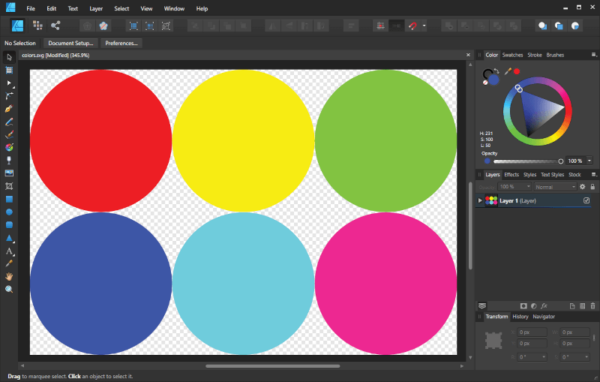600x382 pixels.
Task: Set the color to none with the no-fill icon
Action: click(x=485, y=82)
